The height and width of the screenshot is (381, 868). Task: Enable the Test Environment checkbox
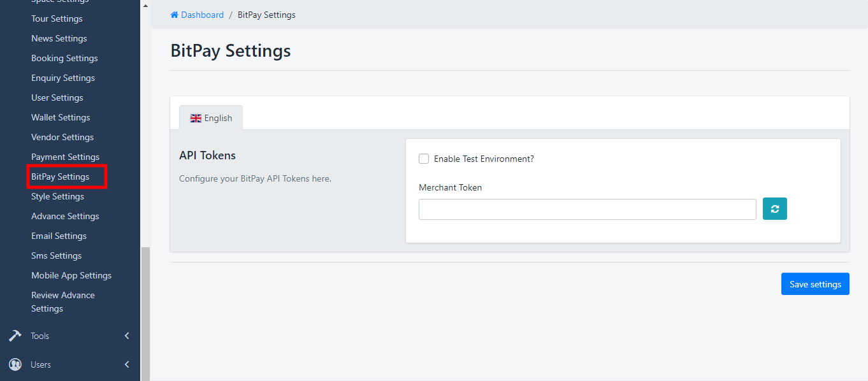coord(424,158)
